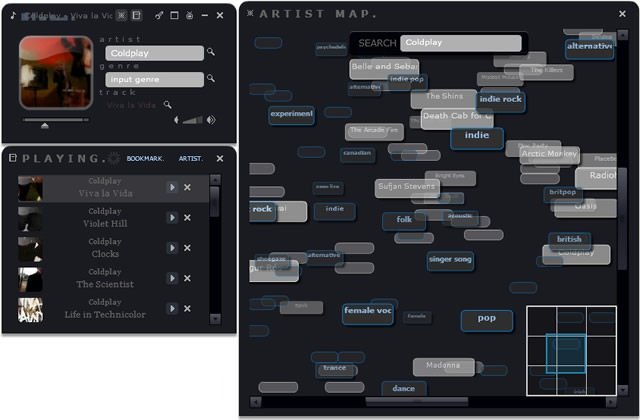This screenshot has width=640, height=420.
Task: Click Artist Map horizontal scrollbar left arrow
Action: (256, 402)
